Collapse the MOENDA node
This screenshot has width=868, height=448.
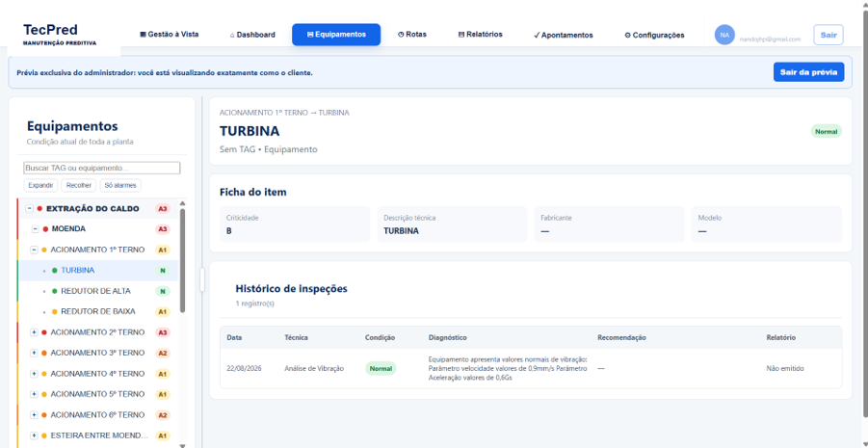coord(36,228)
